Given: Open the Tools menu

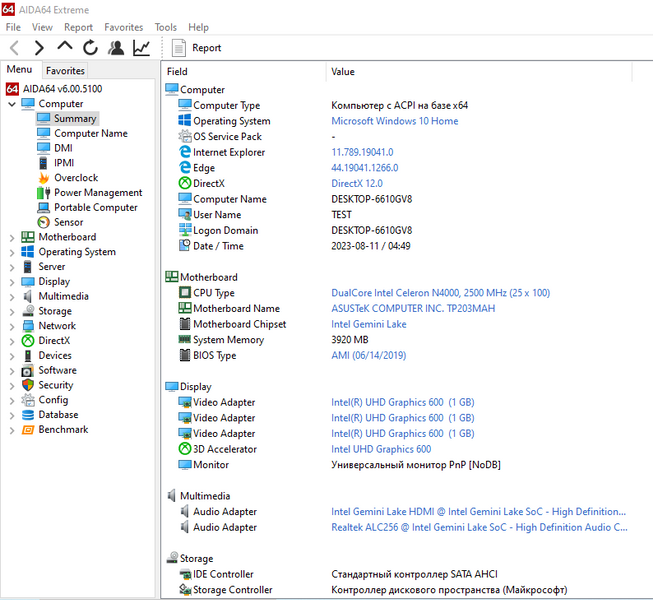Looking at the screenshot, I should coord(166,27).
